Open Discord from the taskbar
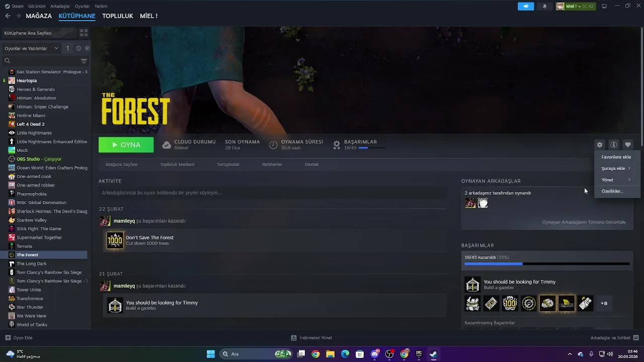Screen dimensions: 644x362 [x=374, y=354]
